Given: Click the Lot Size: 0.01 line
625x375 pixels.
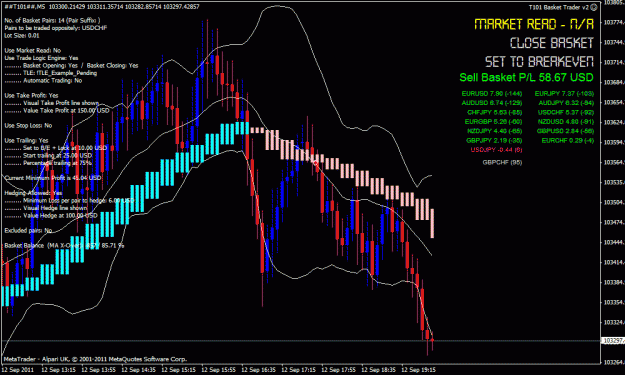Looking at the screenshot, I should 22,35.
